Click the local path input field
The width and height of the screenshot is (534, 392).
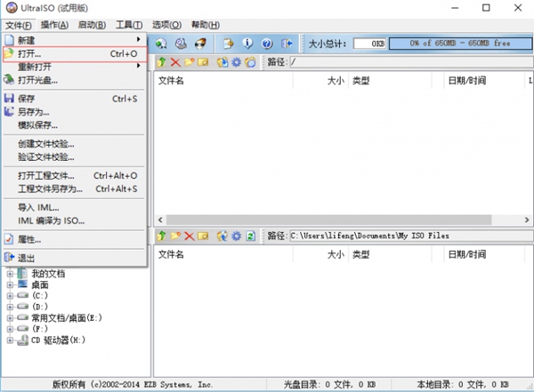coord(411,236)
